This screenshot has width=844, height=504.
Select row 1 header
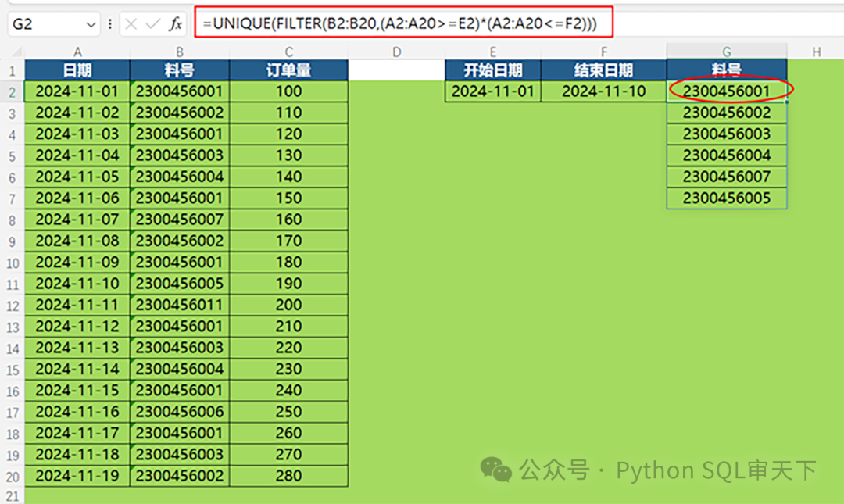[13, 70]
